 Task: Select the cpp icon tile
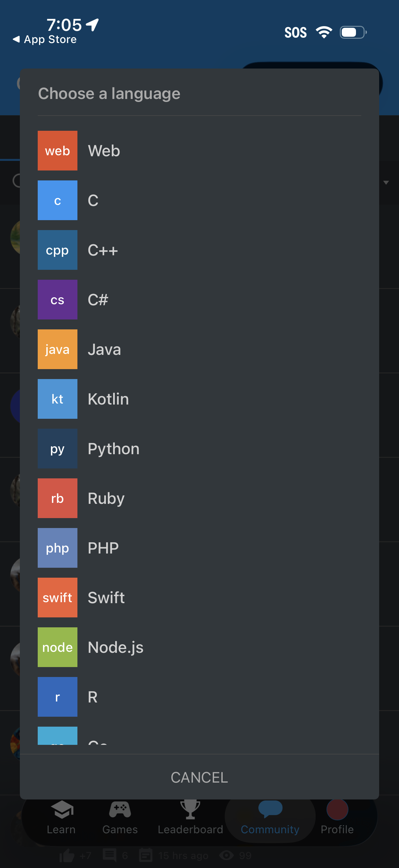coord(57,250)
